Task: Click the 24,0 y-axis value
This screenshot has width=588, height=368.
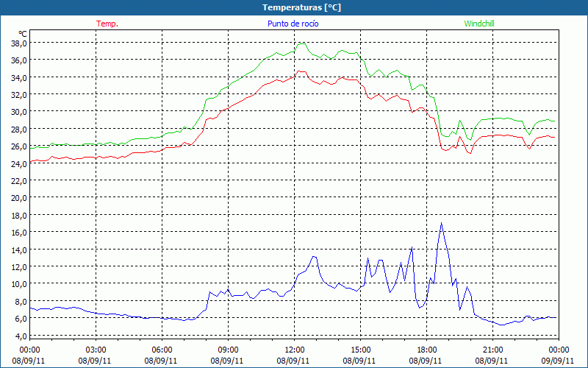Action: pyautogui.click(x=19, y=163)
